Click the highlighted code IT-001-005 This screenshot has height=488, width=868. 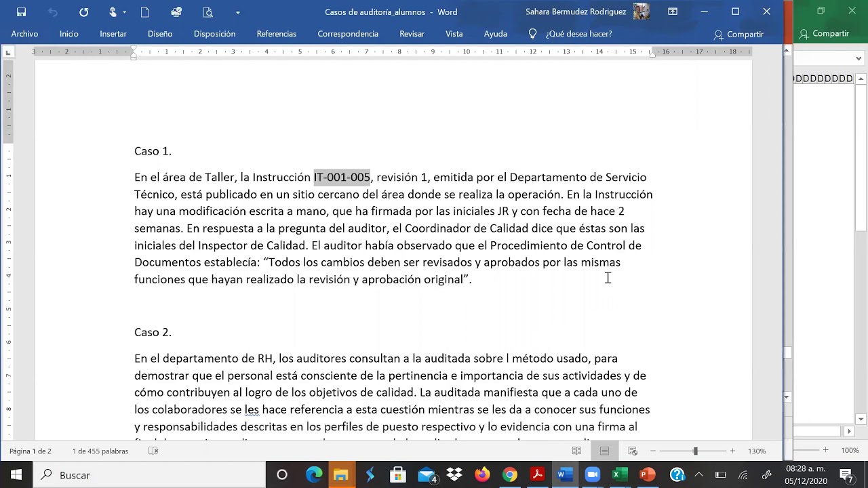click(342, 178)
